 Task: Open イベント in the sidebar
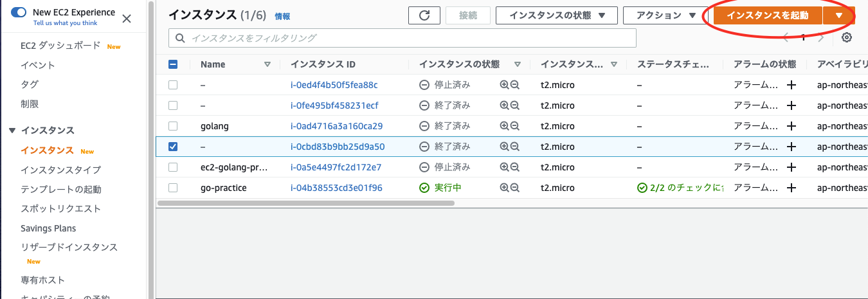coord(38,65)
